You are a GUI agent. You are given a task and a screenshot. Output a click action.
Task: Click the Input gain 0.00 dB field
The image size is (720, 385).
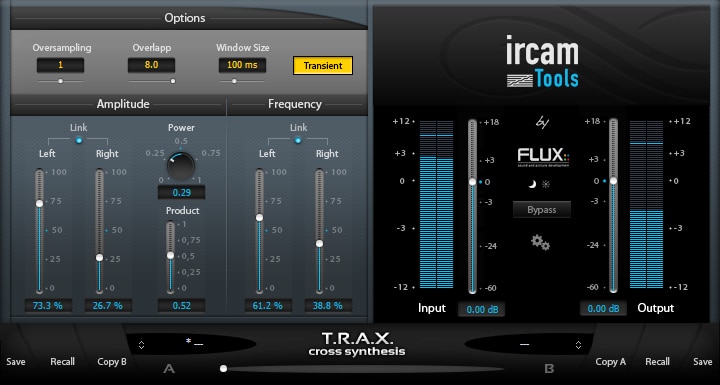(481, 310)
